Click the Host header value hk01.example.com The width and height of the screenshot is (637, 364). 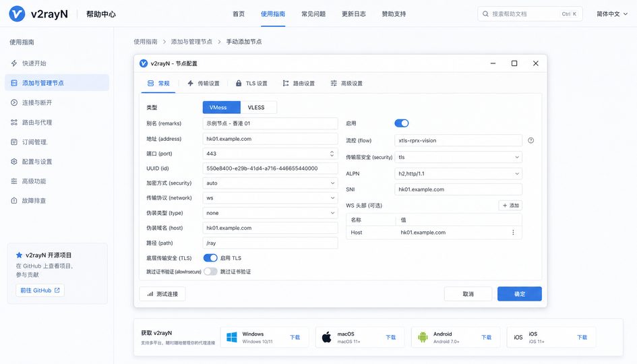[423, 233]
